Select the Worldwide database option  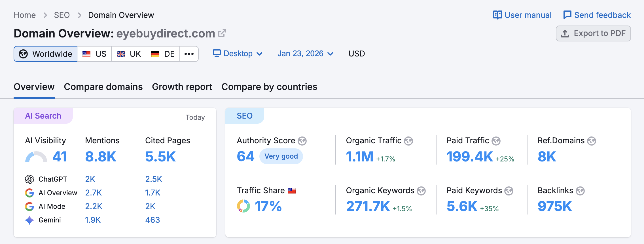[x=45, y=54]
